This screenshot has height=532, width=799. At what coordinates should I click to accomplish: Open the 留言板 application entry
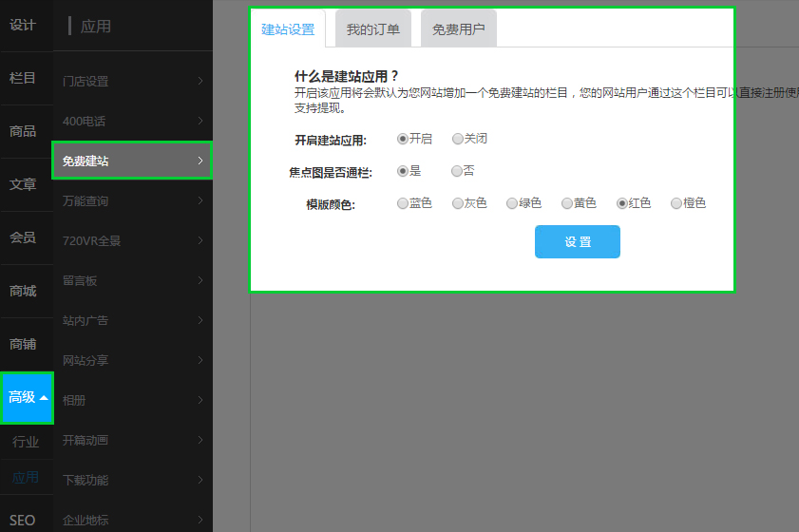(80, 281)
